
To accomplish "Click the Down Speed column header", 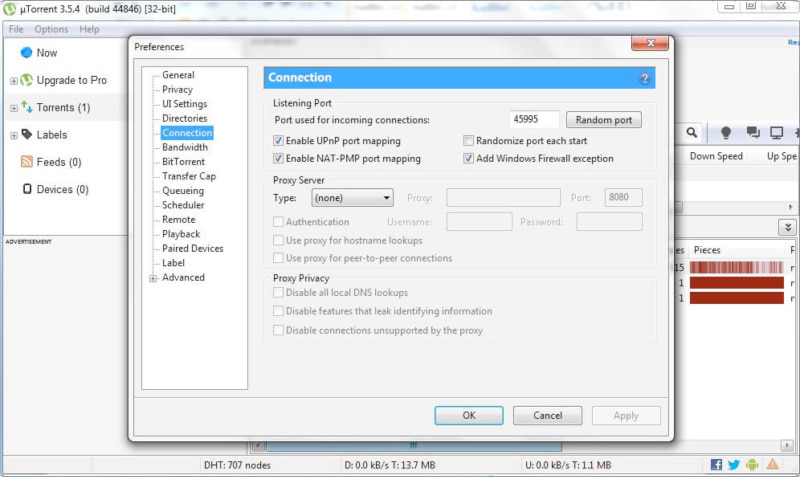I will tap(716, 156).
